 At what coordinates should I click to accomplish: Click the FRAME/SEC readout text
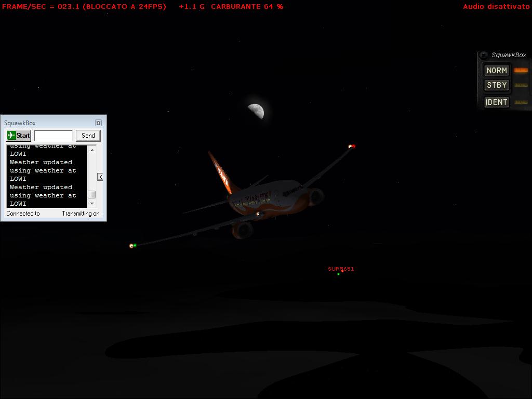[x=84, y=6]
